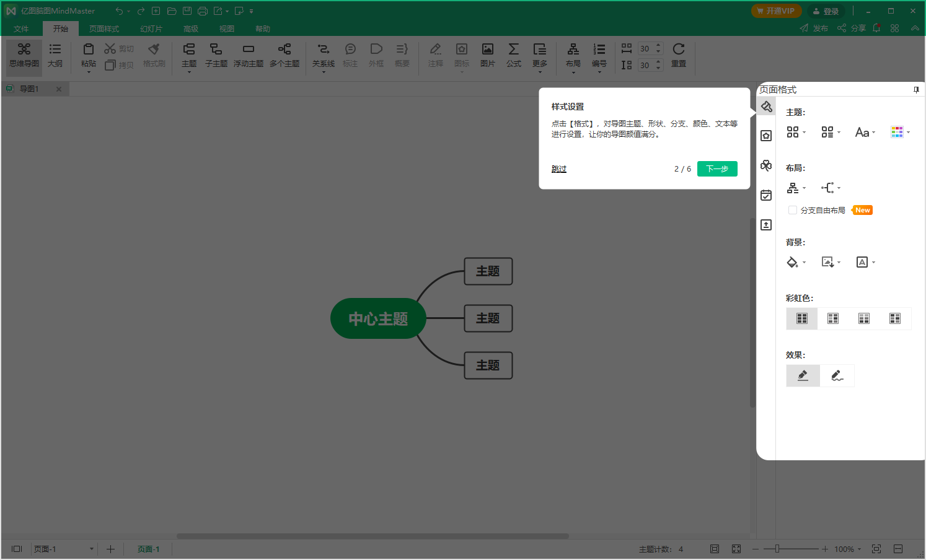Click the 重置 reset icon
Viewport: 926px width, 560px height.
[x=679, y=49]
